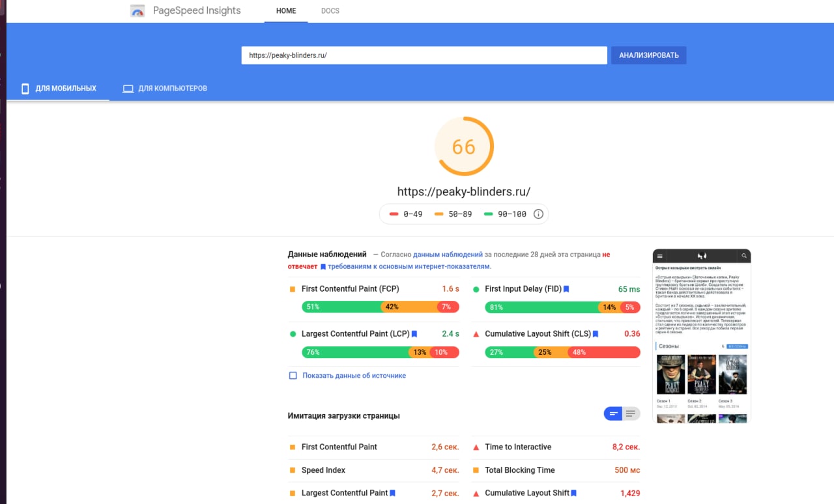
Task: Click 'Данные наблюдений' heading
Action: [327, 255]
